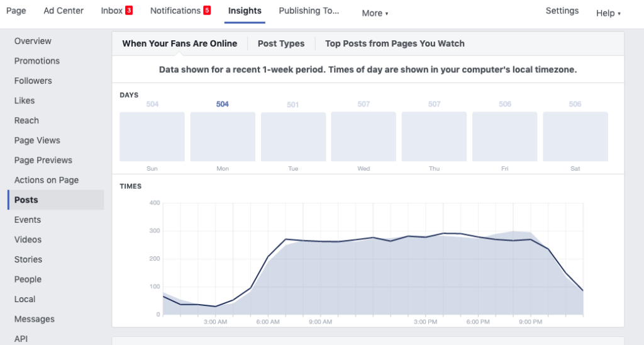Viewport: 644px width, 345px height.
Task: Select Videos in the left sidebar
Action: point(28,239)
